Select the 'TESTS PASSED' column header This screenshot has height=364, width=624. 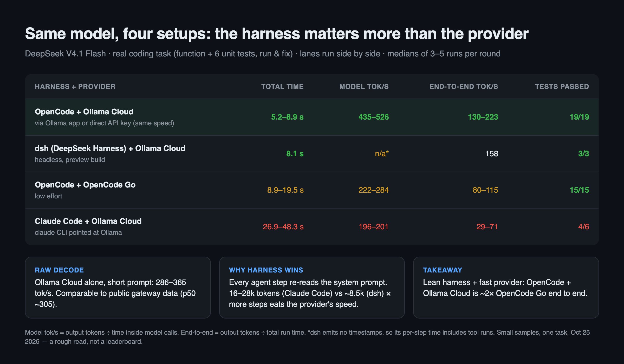pos(562,87)
